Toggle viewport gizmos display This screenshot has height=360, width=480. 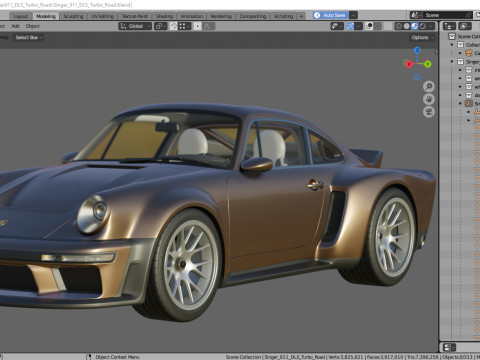point(350,26)
